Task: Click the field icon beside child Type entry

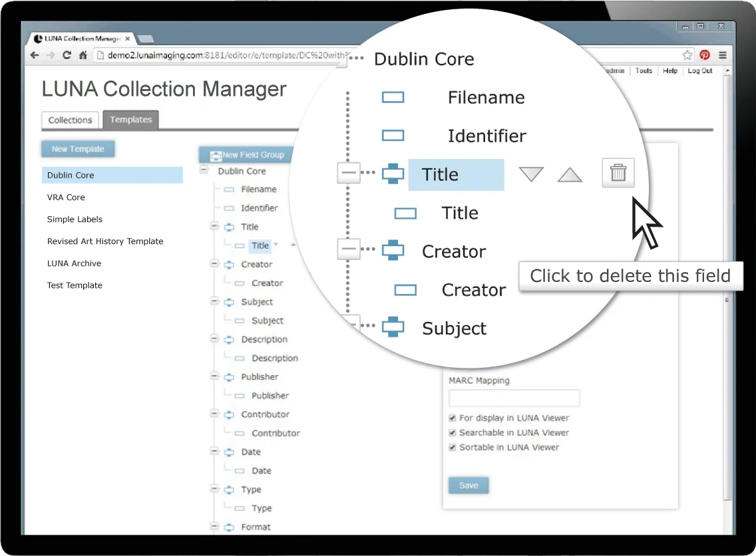Action: [x=239, y=509]
